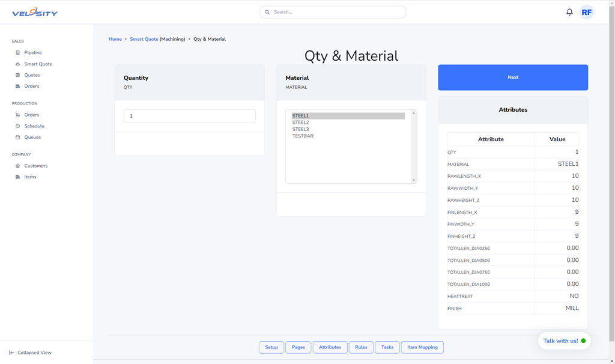
Task: Click the notification bell icon
Action: 569,12
